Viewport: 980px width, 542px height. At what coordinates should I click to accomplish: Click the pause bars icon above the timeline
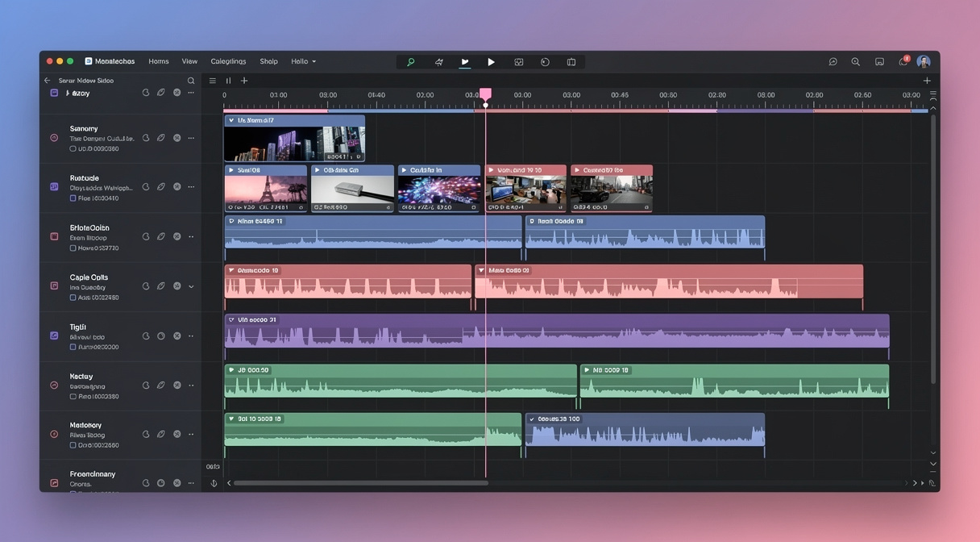click(x=228, y=81)
